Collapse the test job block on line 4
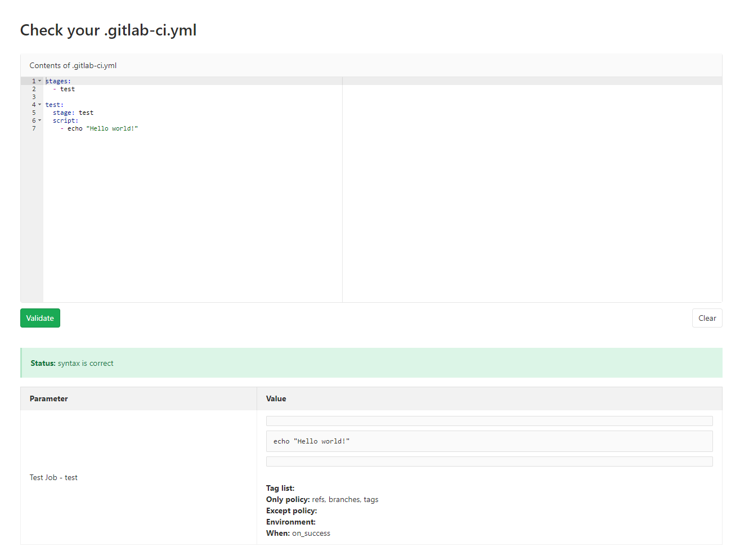Screen dimensions: 740x560 pos(39,105)
